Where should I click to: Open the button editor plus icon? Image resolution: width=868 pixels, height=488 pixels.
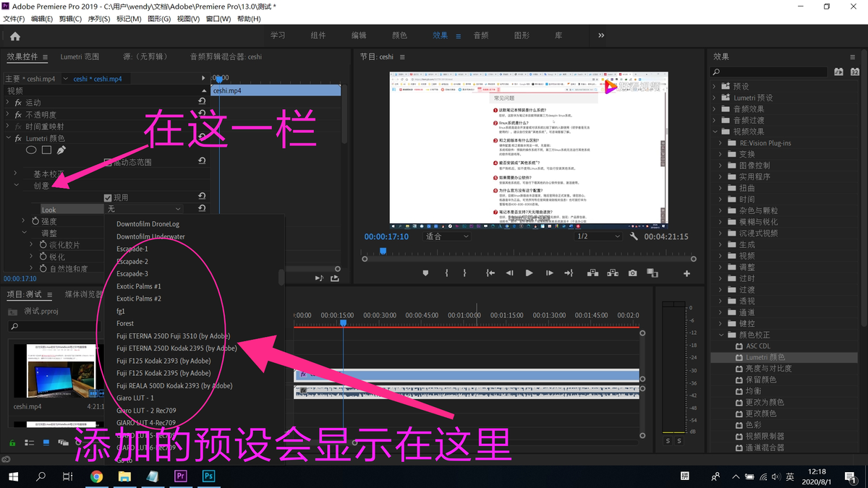686,273
